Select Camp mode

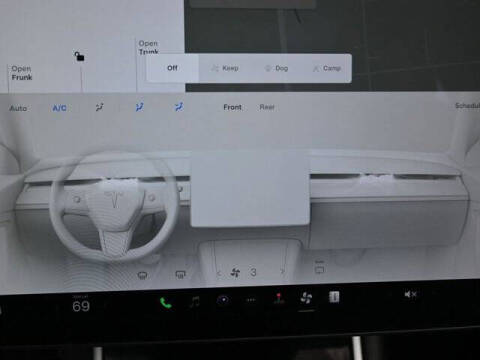click(327, 68)
